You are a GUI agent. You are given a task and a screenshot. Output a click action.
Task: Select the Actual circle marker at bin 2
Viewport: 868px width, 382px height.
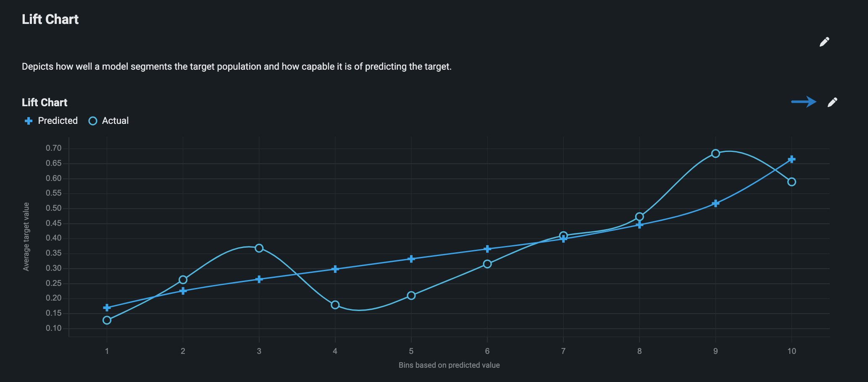click(x=183, y=280)
